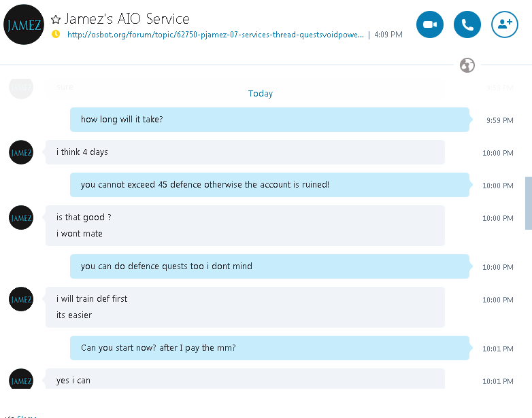Click the conversation scrollbar thumb

point(528,203)
